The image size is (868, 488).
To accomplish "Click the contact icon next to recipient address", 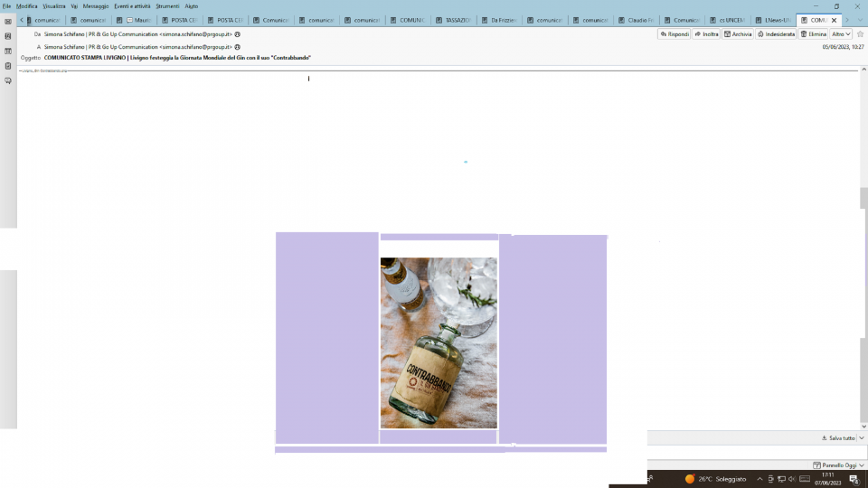I will (238, 47).
